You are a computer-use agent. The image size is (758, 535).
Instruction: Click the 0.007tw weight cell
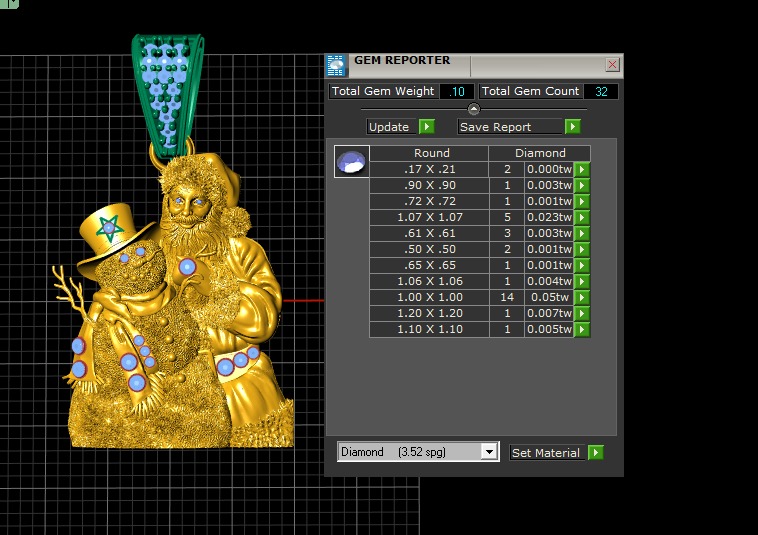[549, 313]
